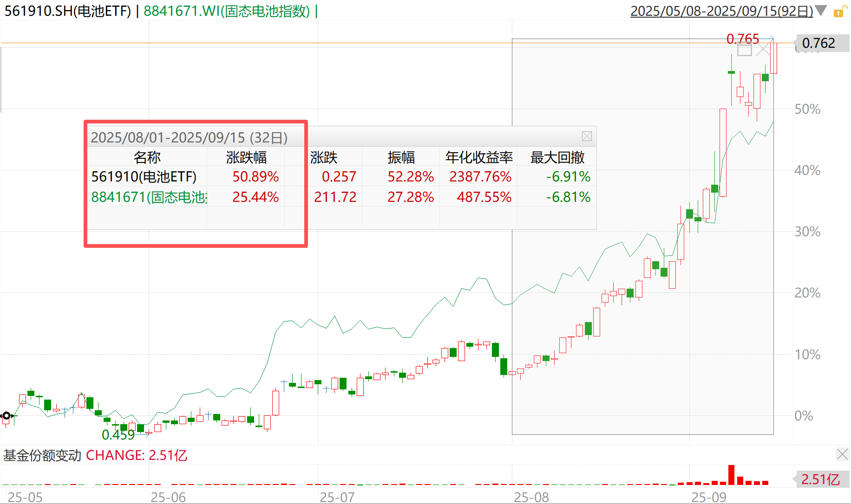Click the 年化收益率 column header
Viewport: 851px width, 504px height.
tap(479, 158)
